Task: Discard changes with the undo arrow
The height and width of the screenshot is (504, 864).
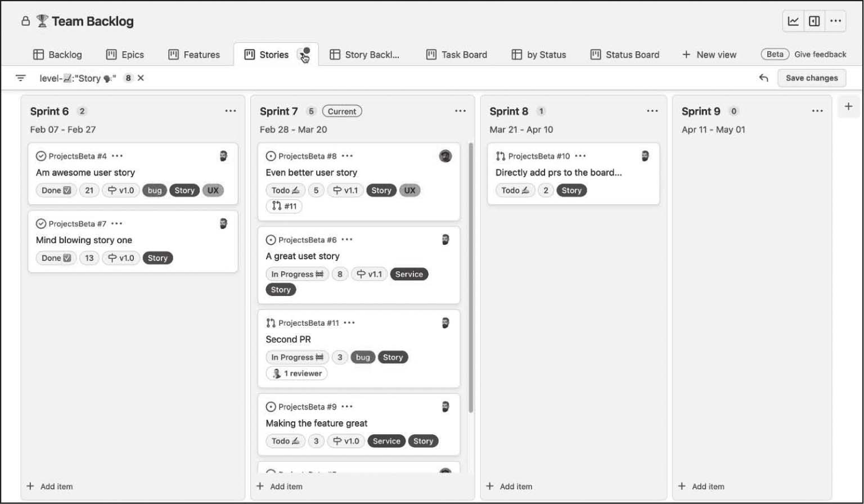Action: 763,78
